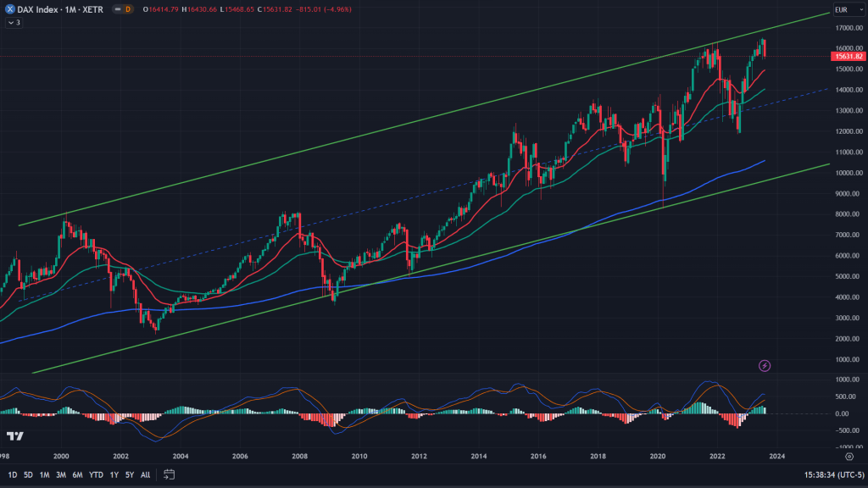
Task: Select the 1D time range
Action: [x=13, y=474]
